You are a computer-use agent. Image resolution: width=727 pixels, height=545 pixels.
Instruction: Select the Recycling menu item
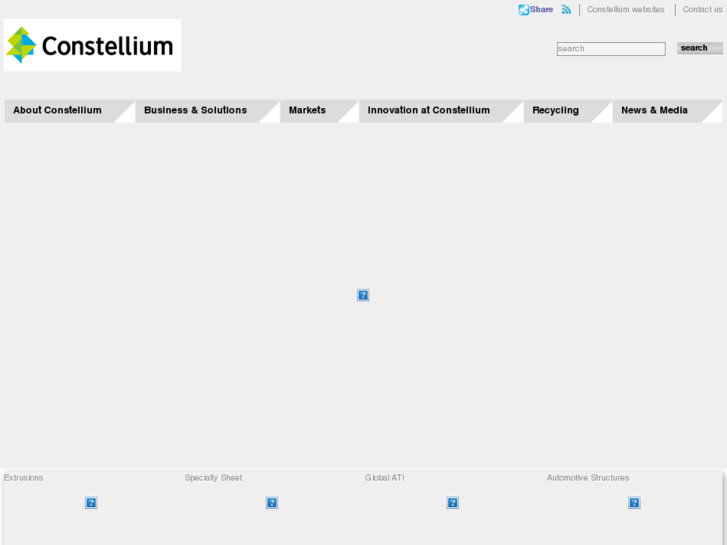point(556,111)
